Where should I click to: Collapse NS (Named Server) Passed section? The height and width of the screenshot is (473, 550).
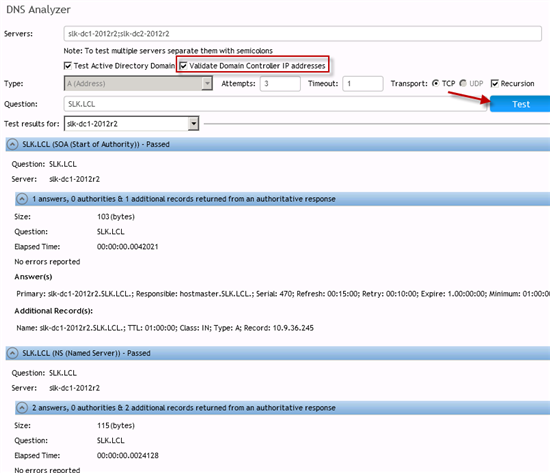click(x=13, y=353)
